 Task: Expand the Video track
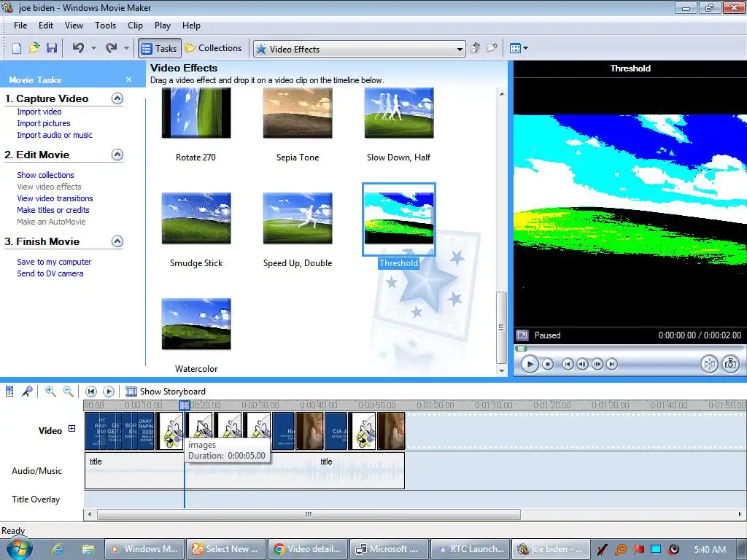(x=71, y=429)
